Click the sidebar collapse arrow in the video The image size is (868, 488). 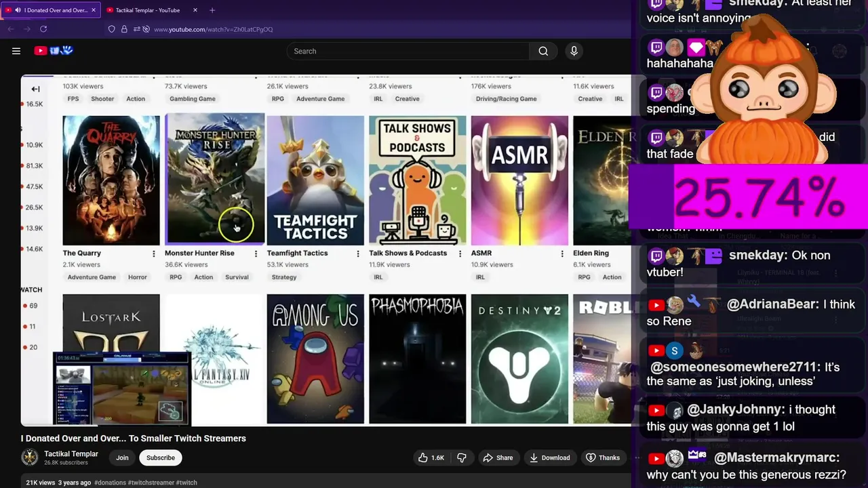tap(35, 89)
